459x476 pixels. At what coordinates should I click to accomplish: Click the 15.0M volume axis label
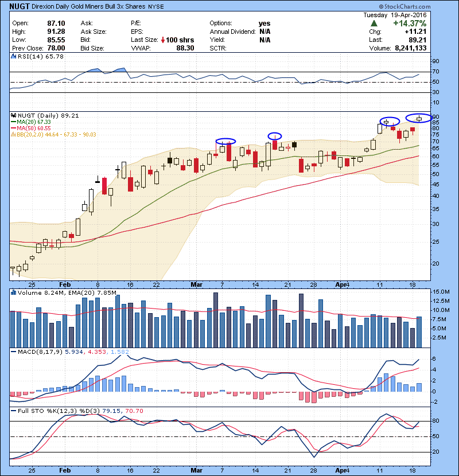click(441, 292)
